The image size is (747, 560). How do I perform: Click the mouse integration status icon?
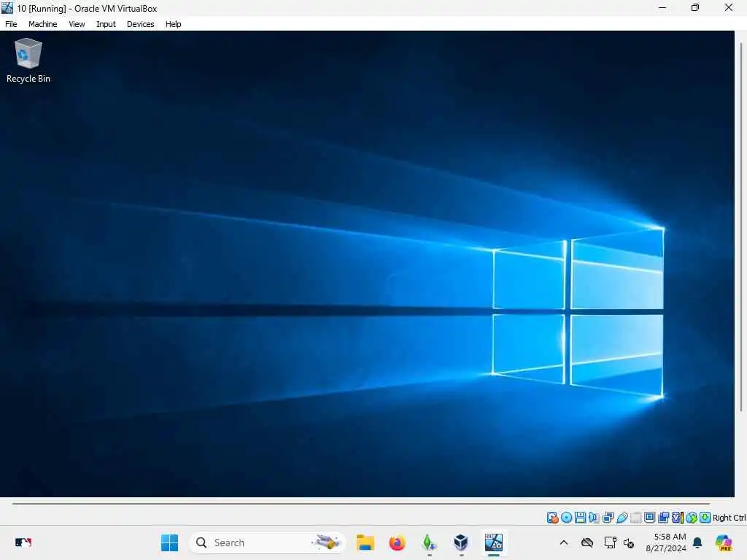[692, 518]
